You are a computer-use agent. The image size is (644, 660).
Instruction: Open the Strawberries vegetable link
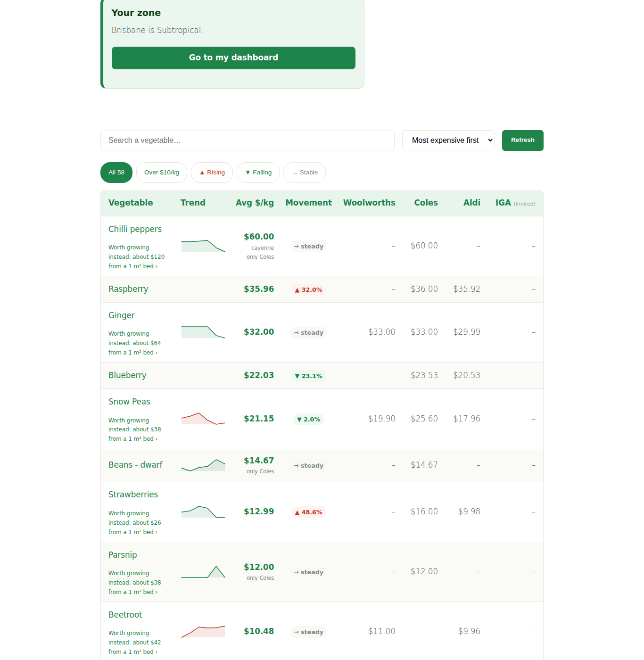[x=133, y=495]
